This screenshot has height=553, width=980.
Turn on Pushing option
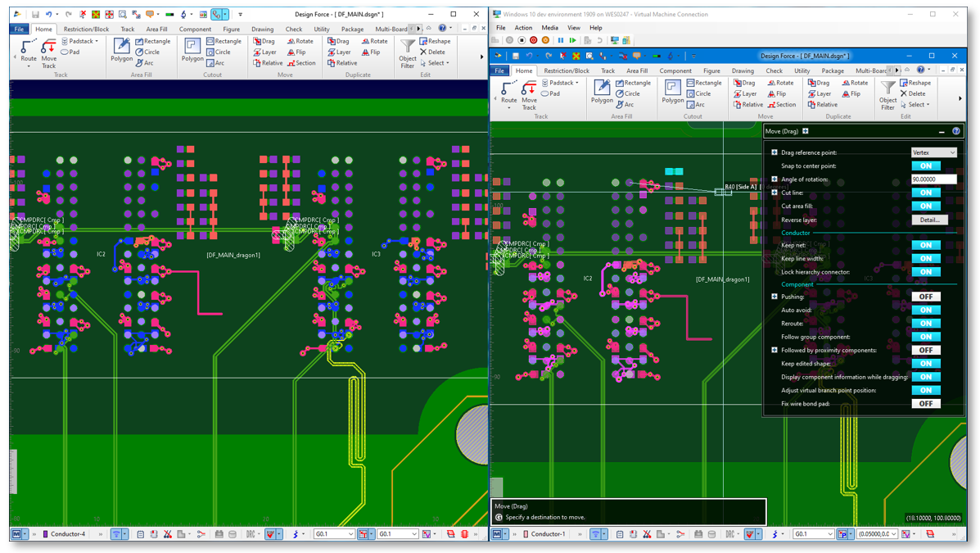coord(926,297)
